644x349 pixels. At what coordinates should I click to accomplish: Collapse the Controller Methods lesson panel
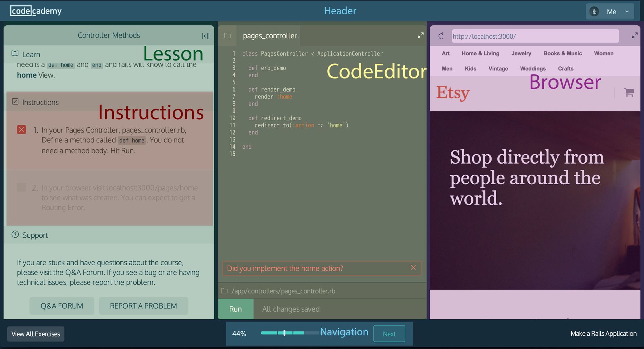[x=206, y=35]
